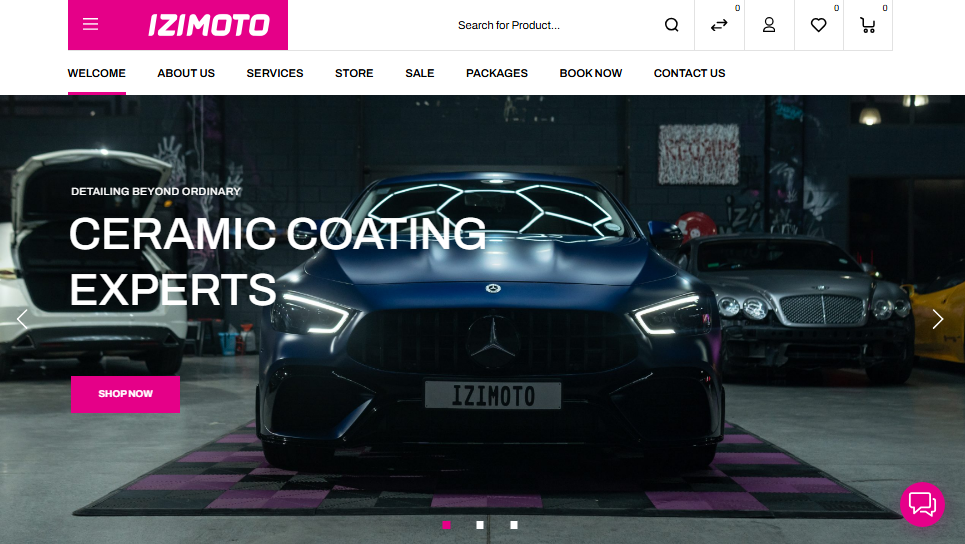Focus the Search for Product field
Viewport: 965px width, 544px height.
554,25
